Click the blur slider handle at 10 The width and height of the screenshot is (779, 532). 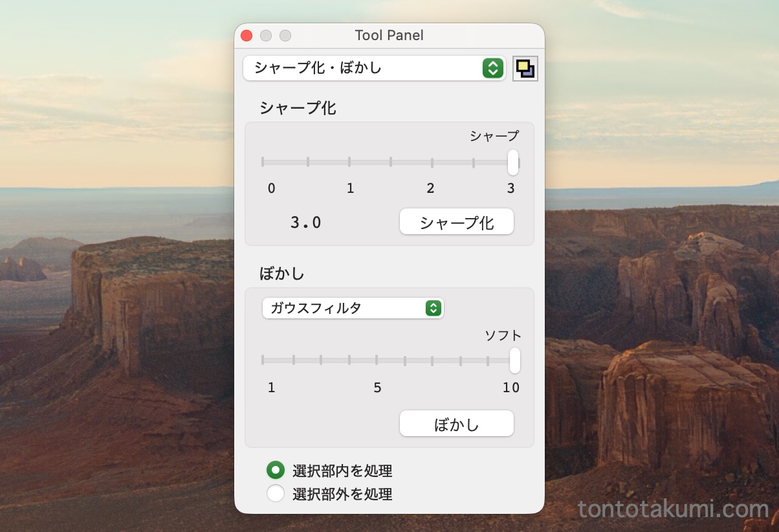click(x=515, y=360)
